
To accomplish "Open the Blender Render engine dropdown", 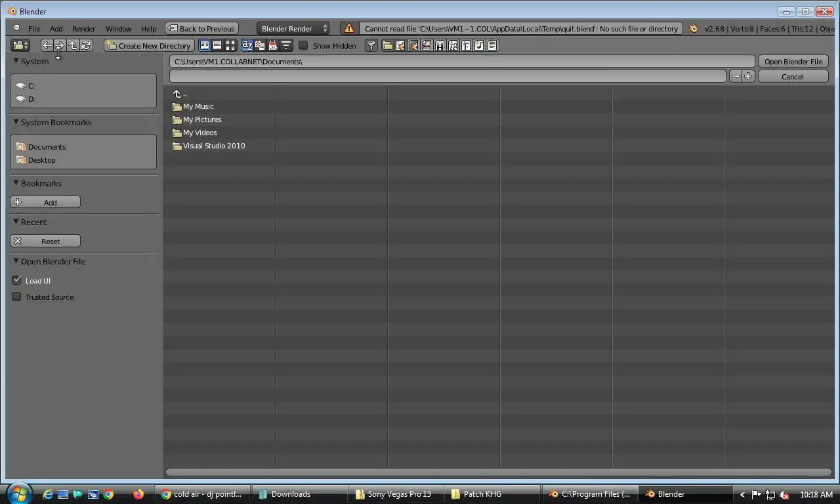I will pos(293,28).
